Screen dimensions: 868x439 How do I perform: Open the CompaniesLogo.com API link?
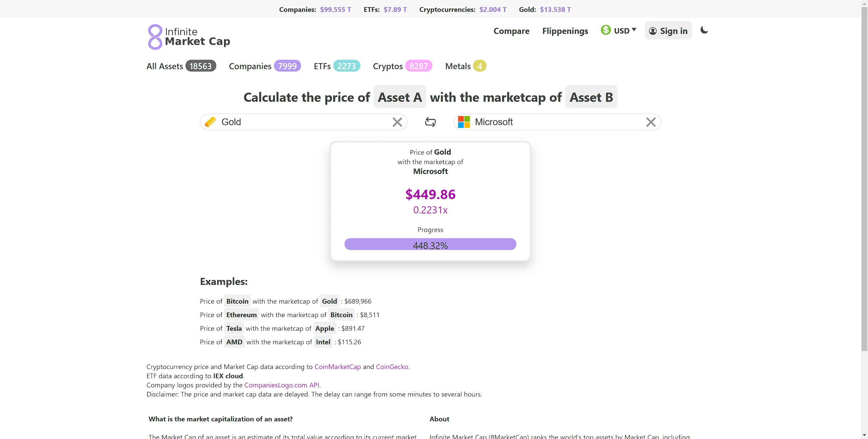(281, 385)
